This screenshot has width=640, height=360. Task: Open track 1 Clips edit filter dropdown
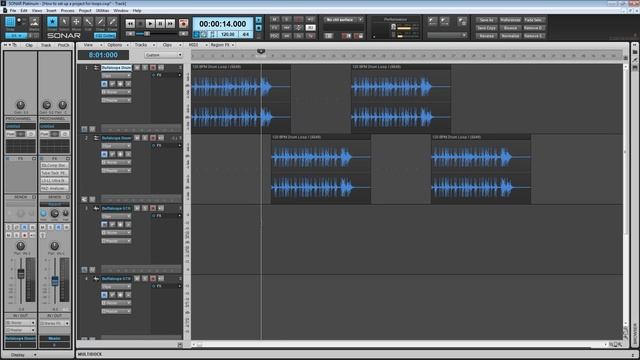[x=116, y=76]
